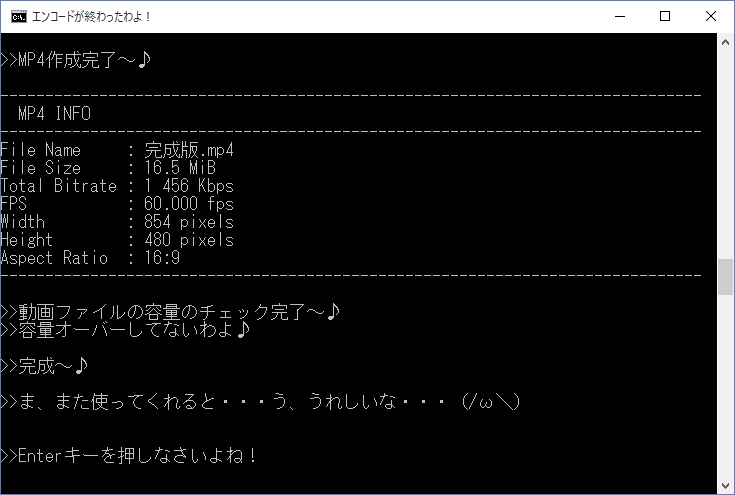Screen dimensions: 735x495
Task: Minimize the encode console window
Action: click(x=620, y=16)
